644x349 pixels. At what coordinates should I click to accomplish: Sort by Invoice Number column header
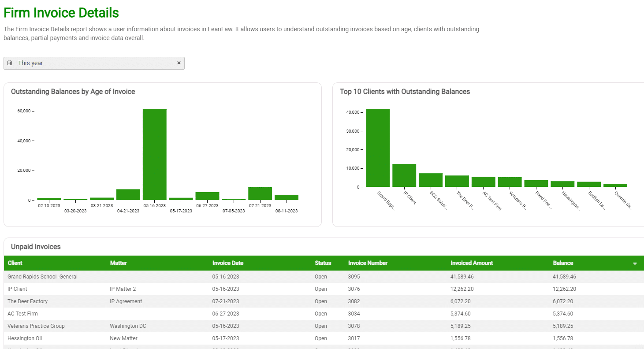point(368,263)
